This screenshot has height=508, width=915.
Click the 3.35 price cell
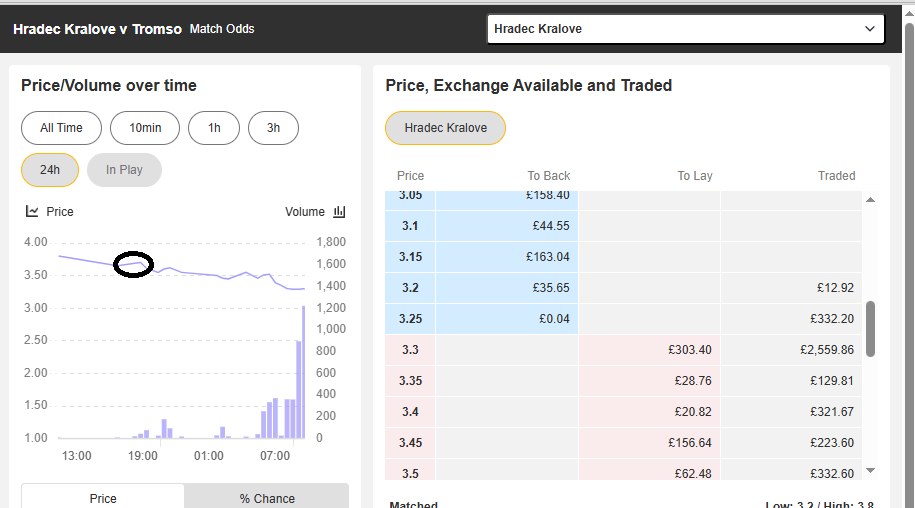(410, 380)
